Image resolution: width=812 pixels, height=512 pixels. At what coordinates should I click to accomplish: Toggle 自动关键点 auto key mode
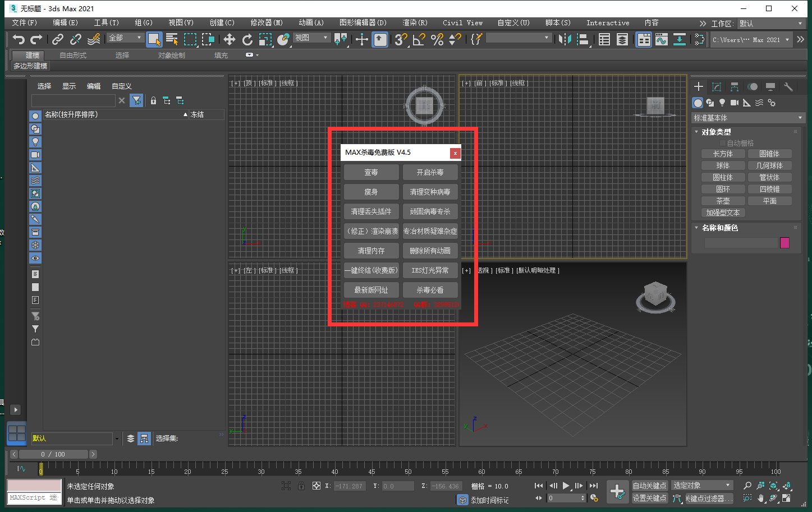click(649, 486)
